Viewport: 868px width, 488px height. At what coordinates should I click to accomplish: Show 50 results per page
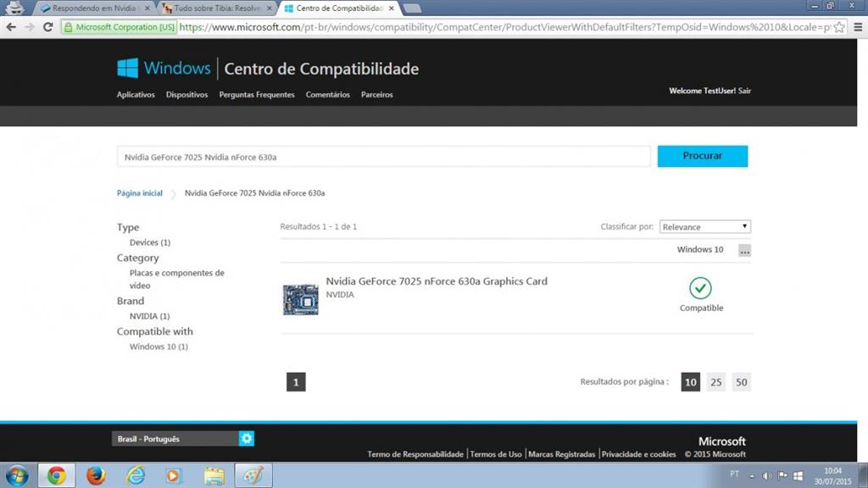[741, 382]
